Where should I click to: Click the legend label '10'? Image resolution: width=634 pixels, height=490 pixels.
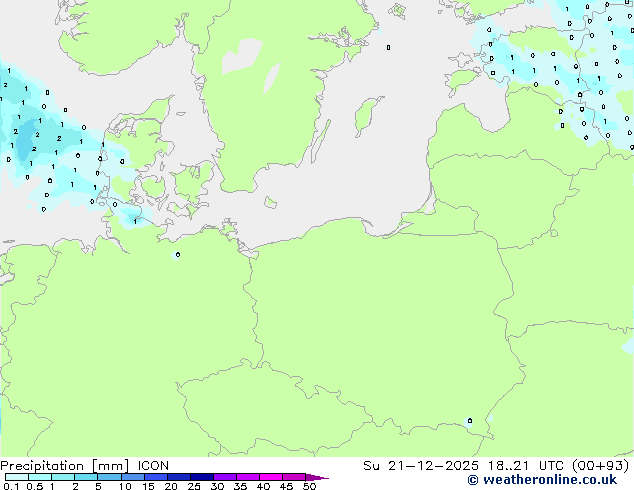coord(125,486)
